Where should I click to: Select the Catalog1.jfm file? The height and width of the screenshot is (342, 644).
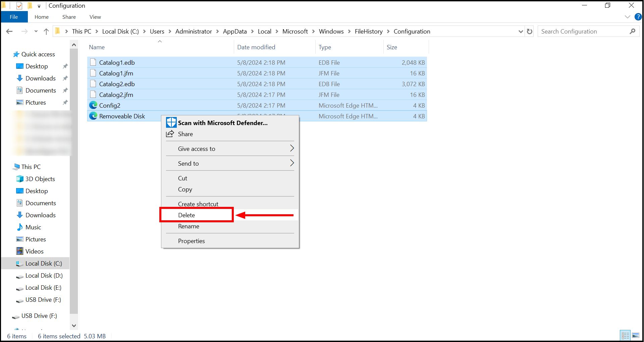(x=257, y=73)
